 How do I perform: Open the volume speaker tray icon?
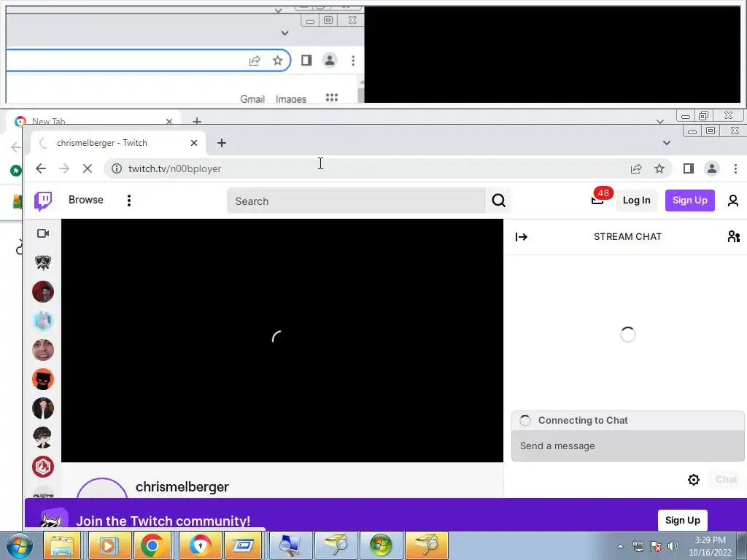click(673, 545)
